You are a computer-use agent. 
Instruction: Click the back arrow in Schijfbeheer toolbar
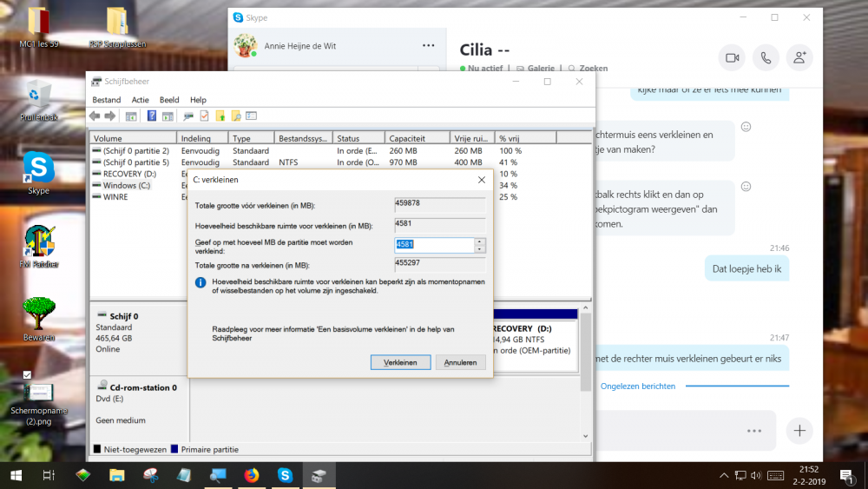pyautogui.click(x=95, y=116)
